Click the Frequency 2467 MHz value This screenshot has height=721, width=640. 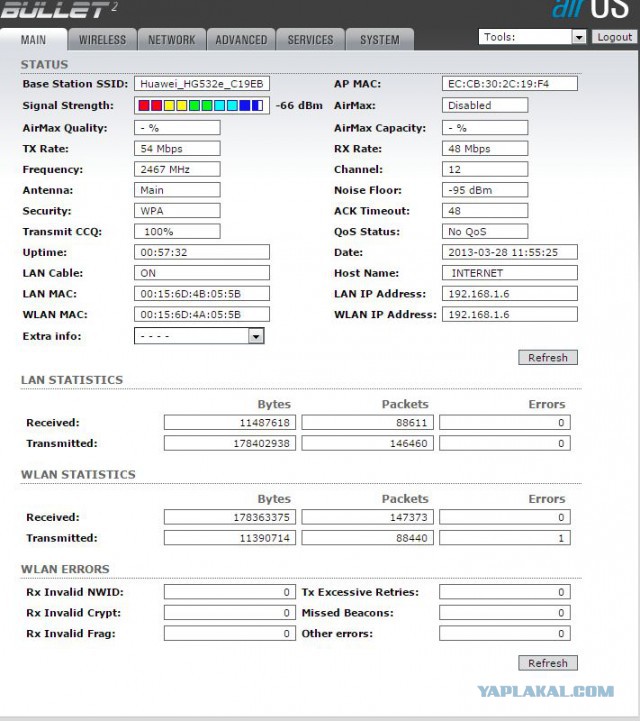click(177, 169)
